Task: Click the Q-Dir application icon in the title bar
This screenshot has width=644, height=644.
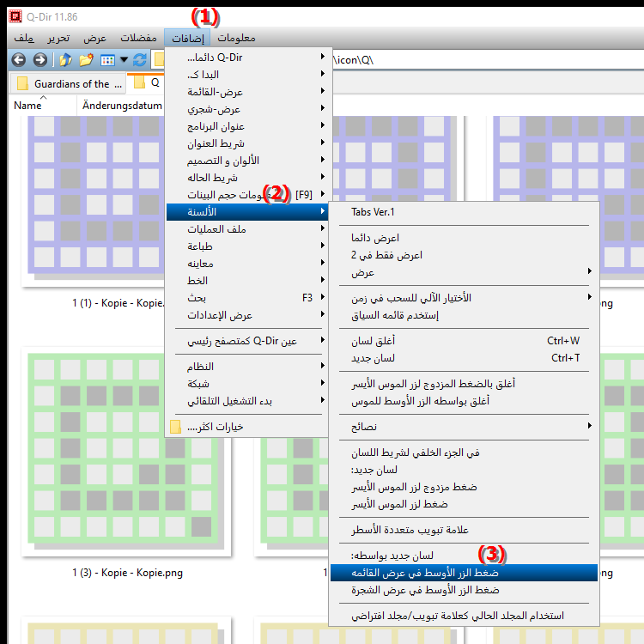Action: click(x=15, y=16)
